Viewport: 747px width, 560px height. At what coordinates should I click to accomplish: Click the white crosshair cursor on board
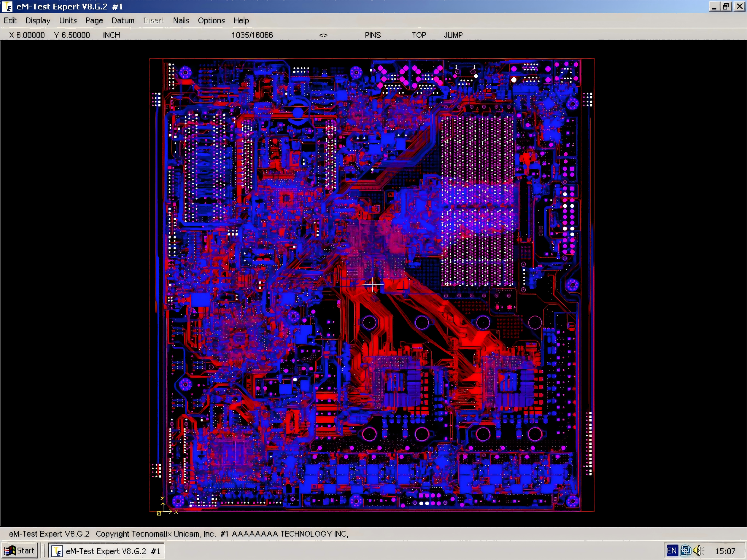click(x=372, y=285)
